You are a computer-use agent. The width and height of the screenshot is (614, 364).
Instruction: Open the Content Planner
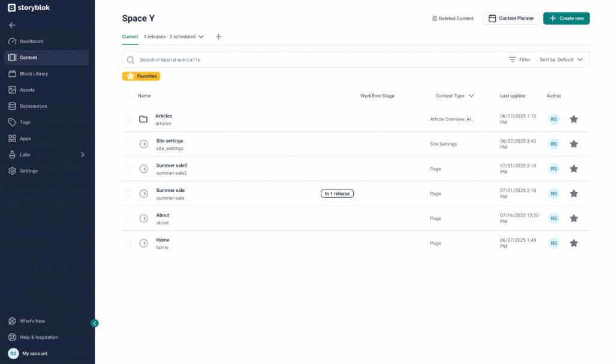point(510,18)
